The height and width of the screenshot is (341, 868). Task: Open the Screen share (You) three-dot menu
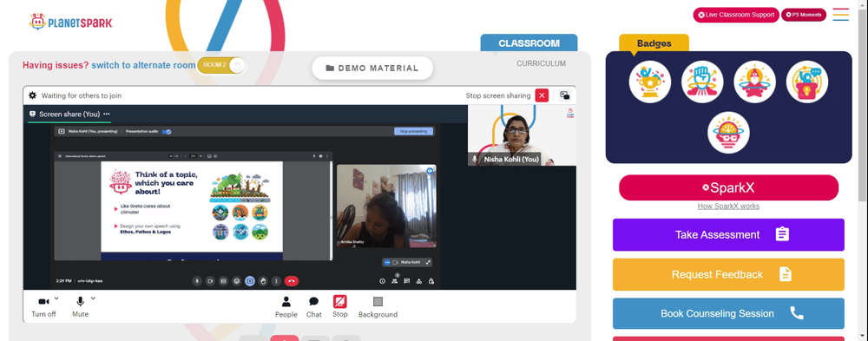pyautogui.click(x=107, y=114)
